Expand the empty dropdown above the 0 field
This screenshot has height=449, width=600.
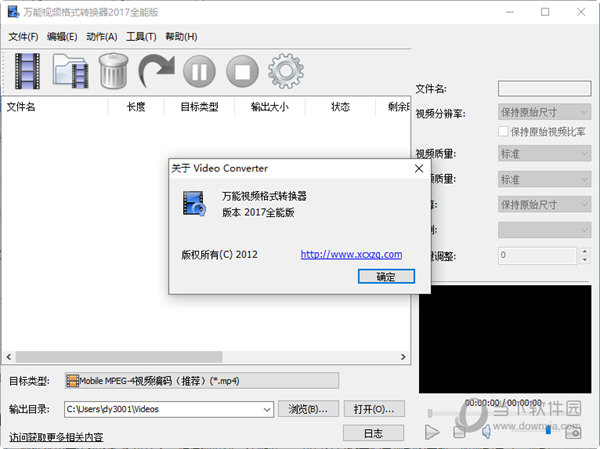(545, 230)
